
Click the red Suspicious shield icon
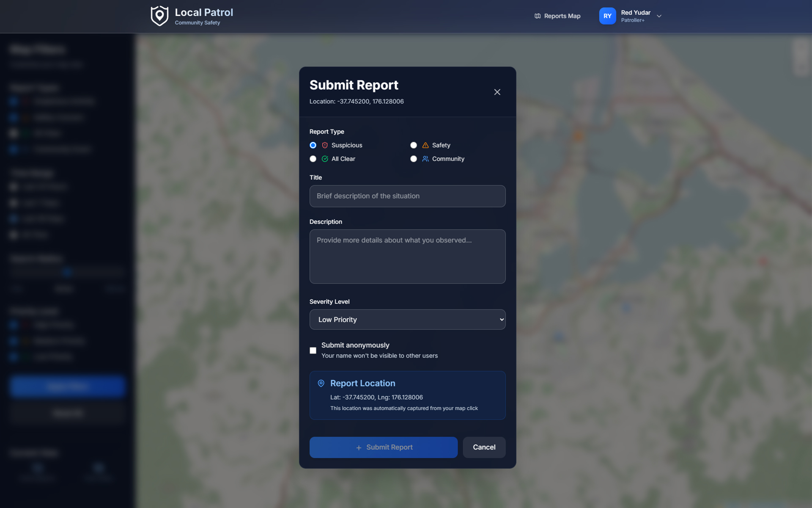(x=325, y=145)
